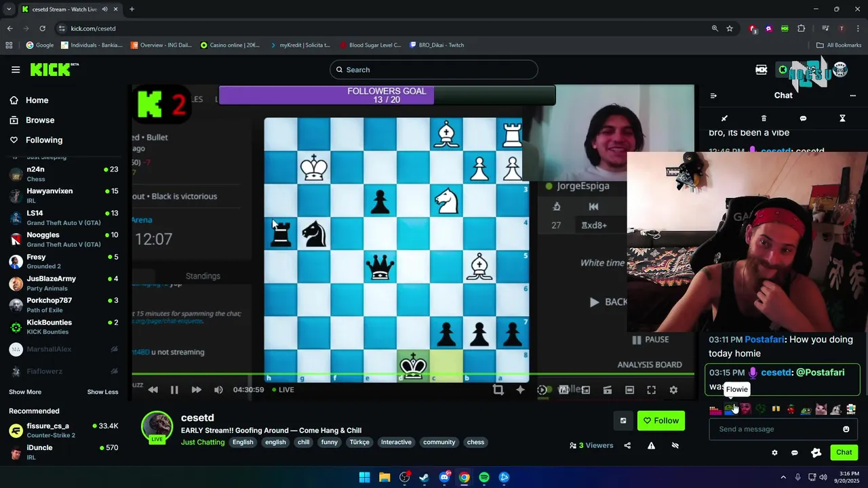The height and width of the screenshot is (488, 868).
Task: Click the splat icon beside Chat button
Action: click(816, 453)
